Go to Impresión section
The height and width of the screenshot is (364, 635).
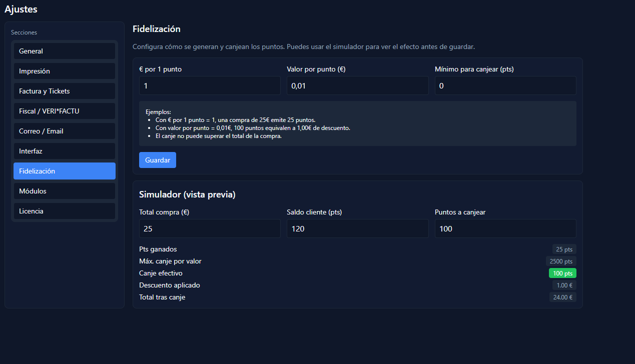tap(64, 71)
